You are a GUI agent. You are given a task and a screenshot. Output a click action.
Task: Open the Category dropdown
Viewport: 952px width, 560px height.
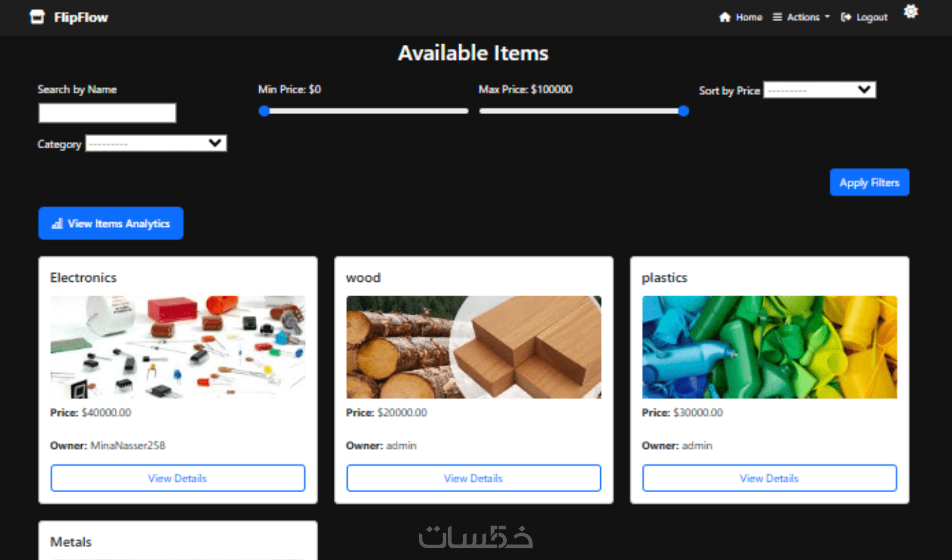point(156,143)
